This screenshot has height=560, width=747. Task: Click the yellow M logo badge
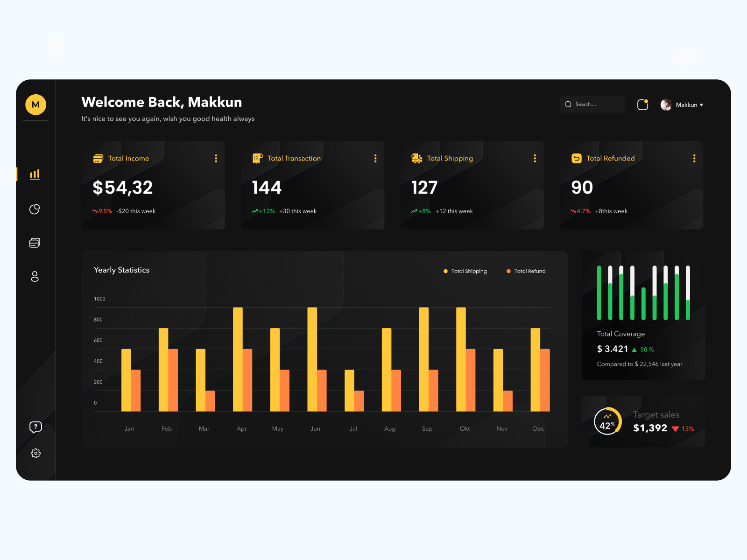[35, 105]
